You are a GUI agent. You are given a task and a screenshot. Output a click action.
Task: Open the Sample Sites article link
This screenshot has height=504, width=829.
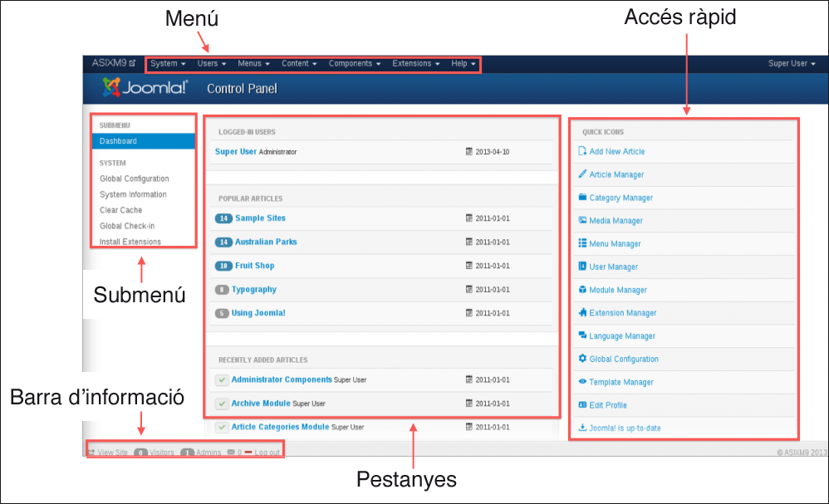(260, 218)
